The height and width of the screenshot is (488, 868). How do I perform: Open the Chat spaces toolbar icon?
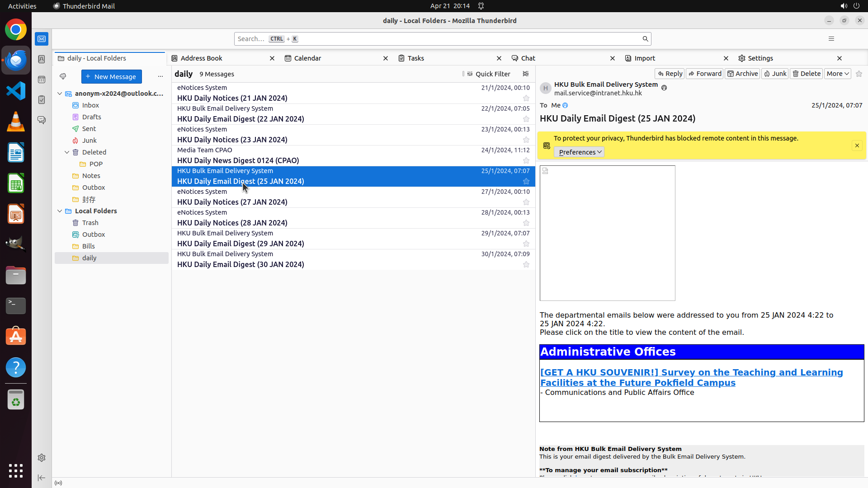tap(42, 120)
